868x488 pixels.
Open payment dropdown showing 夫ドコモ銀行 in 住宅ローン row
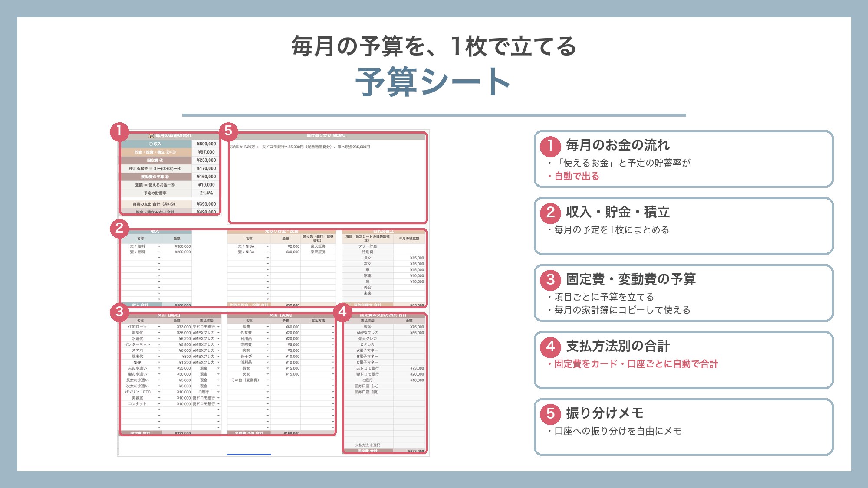pyautogui.click(x=218, y=327)
